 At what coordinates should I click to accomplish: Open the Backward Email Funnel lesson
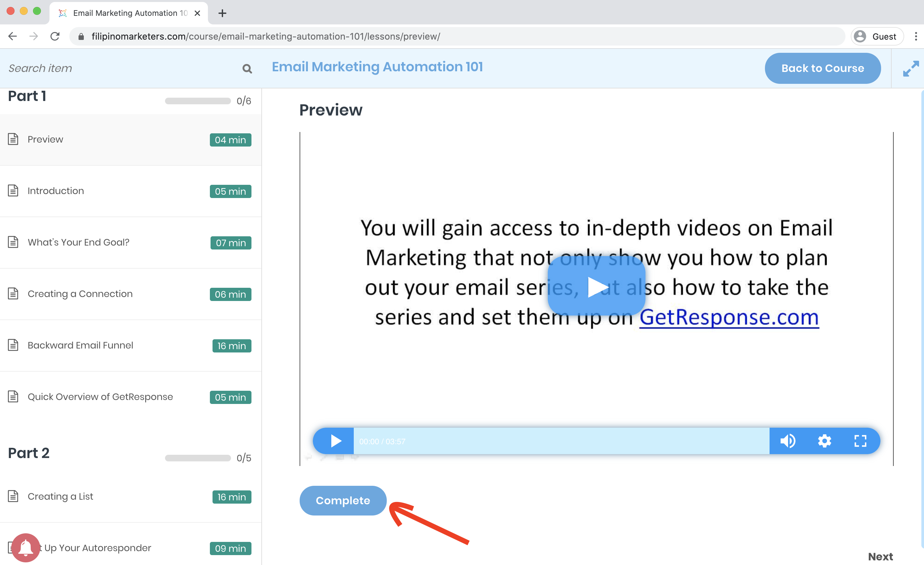tap(130, 345)
